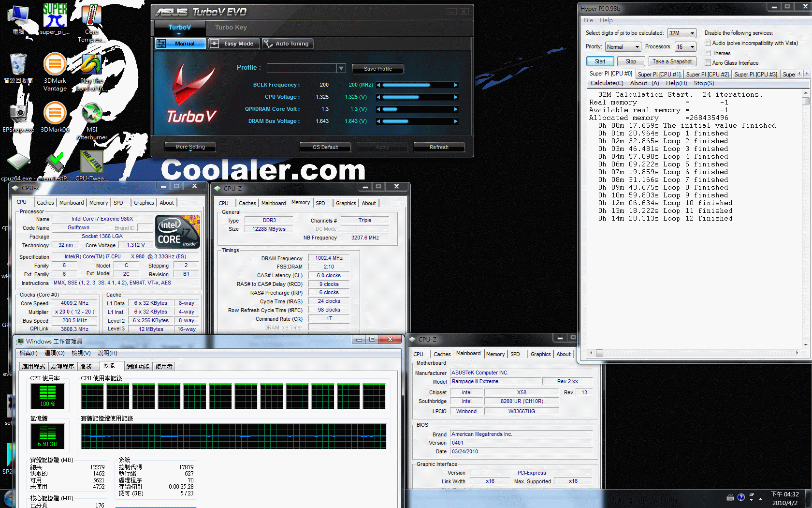Open Graphics tab in the CPU-Z Mainboard window

[540, 354]
